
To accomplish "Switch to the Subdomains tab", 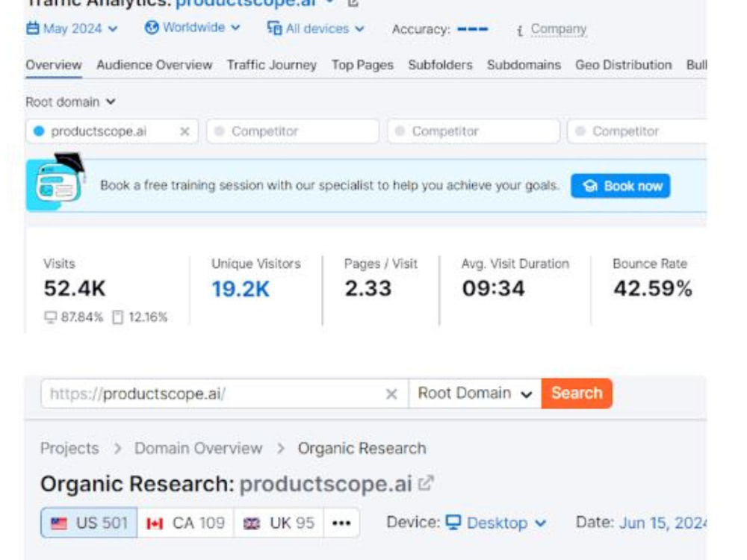I will pyautogui.click(x=524, y=65).
